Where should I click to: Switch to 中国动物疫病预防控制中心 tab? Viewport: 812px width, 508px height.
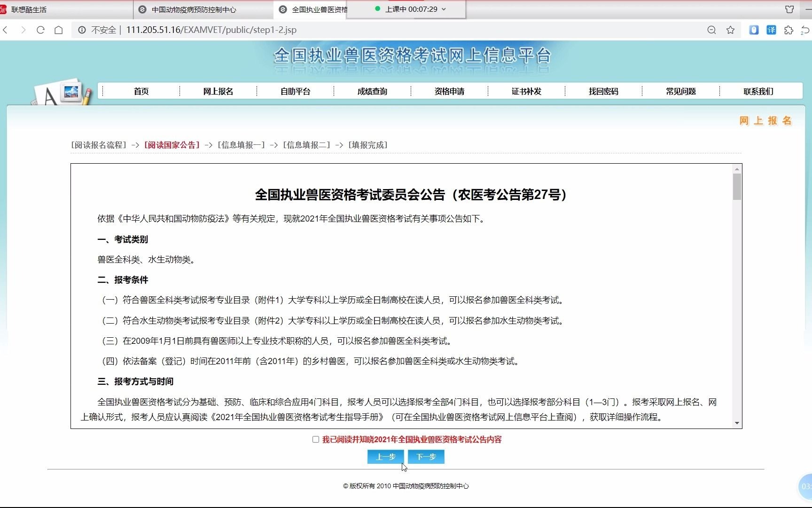point(203,9)
